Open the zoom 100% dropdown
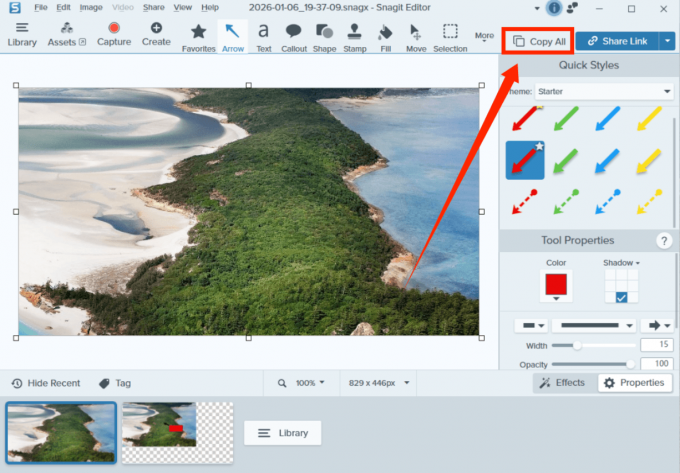Screen dimensions: 680x473 point(301,383)
